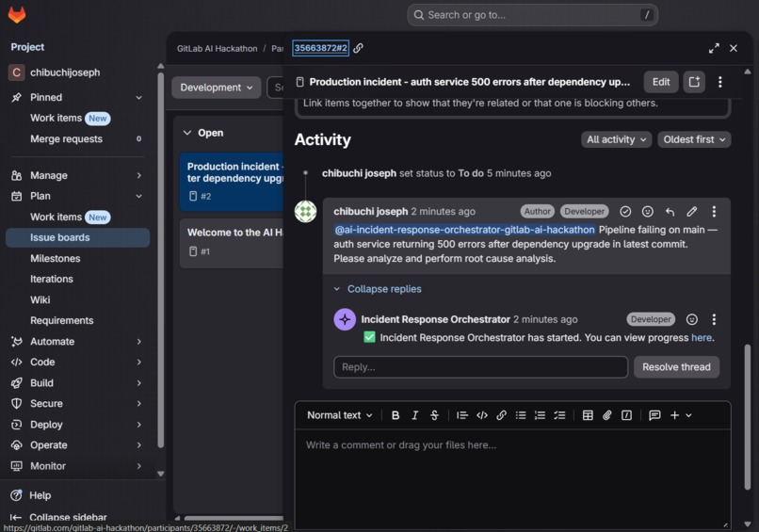The image size is (759, 532).
Task: Open Issue boards in sidebar
Action: pyautogui.click(x=77, y=237)
